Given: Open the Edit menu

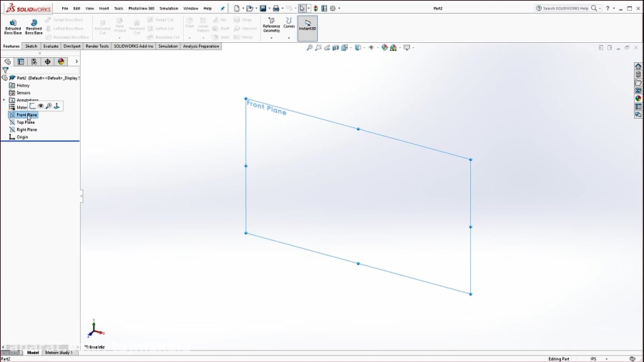Looking at the screenshot, I should (x=77, y=8).
